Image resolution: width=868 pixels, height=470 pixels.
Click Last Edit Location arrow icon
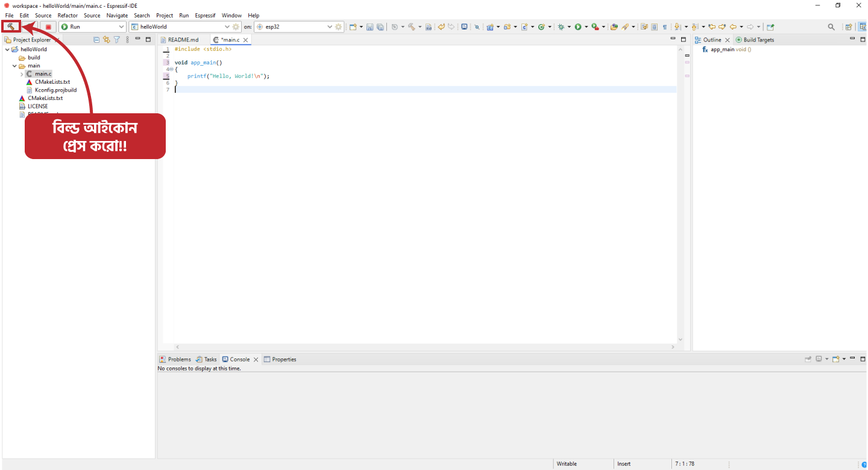coord(712,27)
